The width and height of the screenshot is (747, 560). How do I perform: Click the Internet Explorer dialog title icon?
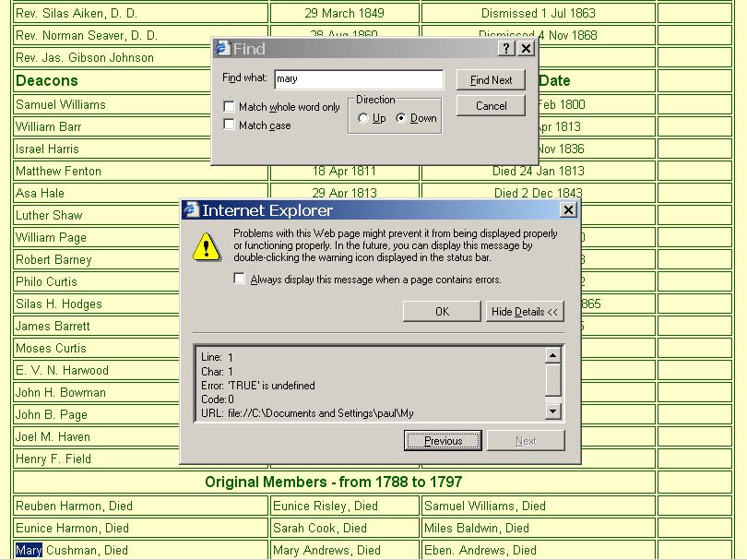[191, 209]
